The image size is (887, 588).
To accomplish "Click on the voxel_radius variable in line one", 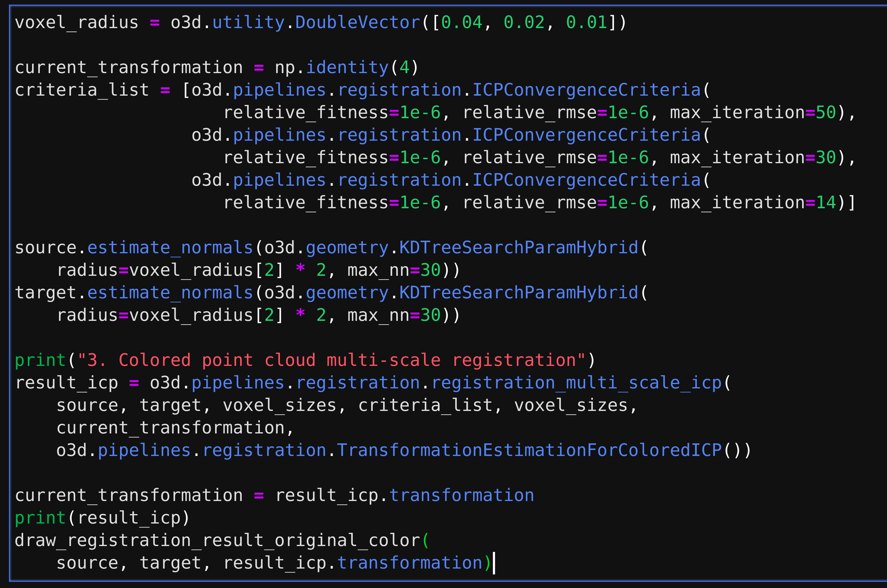I will [x=77, y=23].
